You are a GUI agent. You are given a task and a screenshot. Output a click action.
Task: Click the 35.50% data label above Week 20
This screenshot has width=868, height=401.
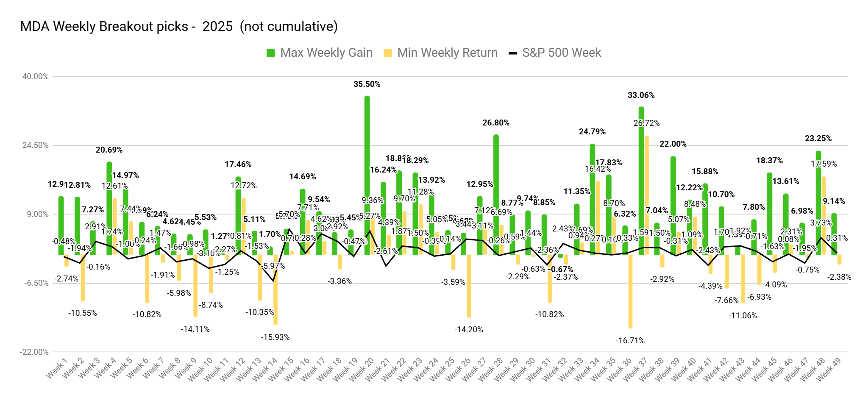coord(367,84)
